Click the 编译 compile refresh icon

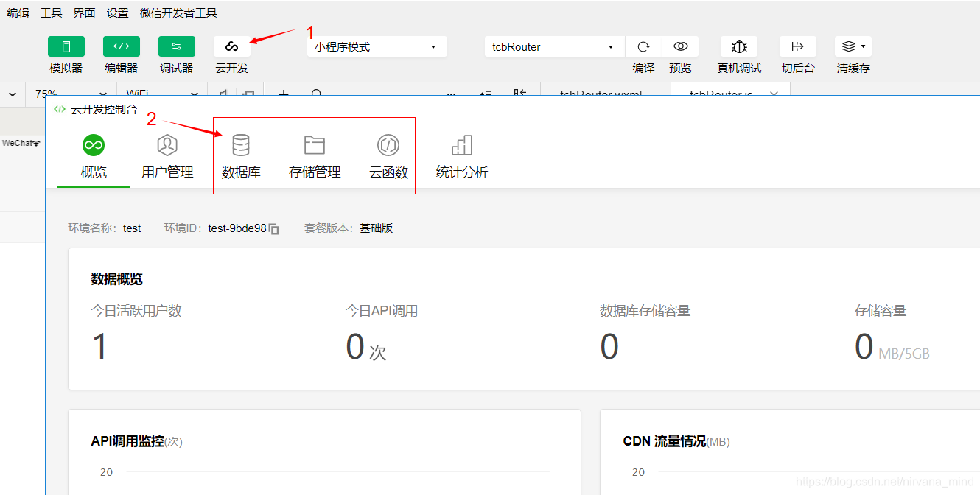643,46
